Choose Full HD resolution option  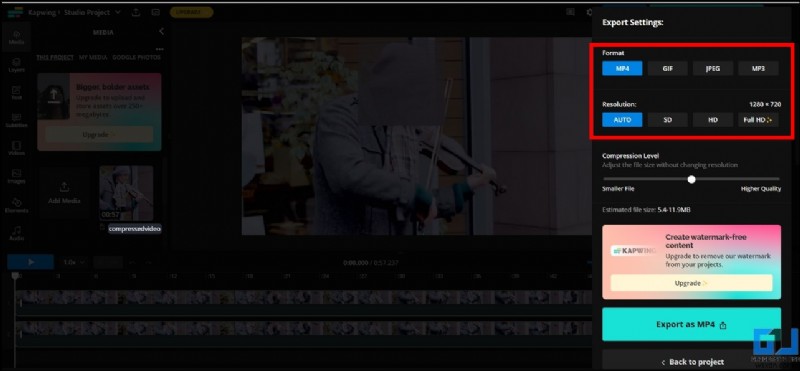point(758,120)
